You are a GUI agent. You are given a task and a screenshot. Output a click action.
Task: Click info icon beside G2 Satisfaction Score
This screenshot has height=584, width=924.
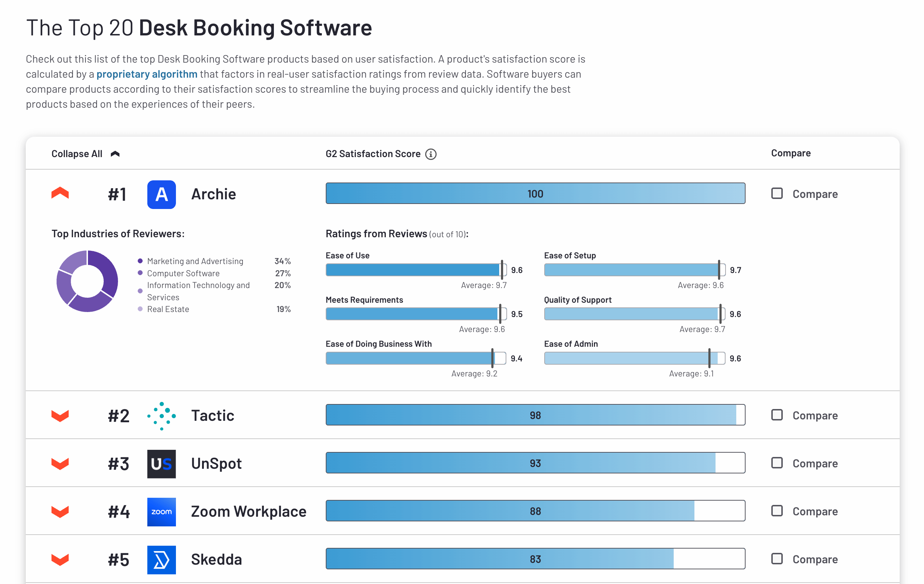point(431,154)
